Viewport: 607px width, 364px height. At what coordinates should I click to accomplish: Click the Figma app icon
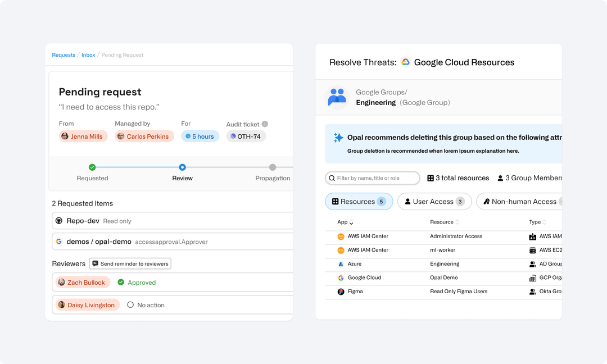pyautogui.click(x=341, y=291)
